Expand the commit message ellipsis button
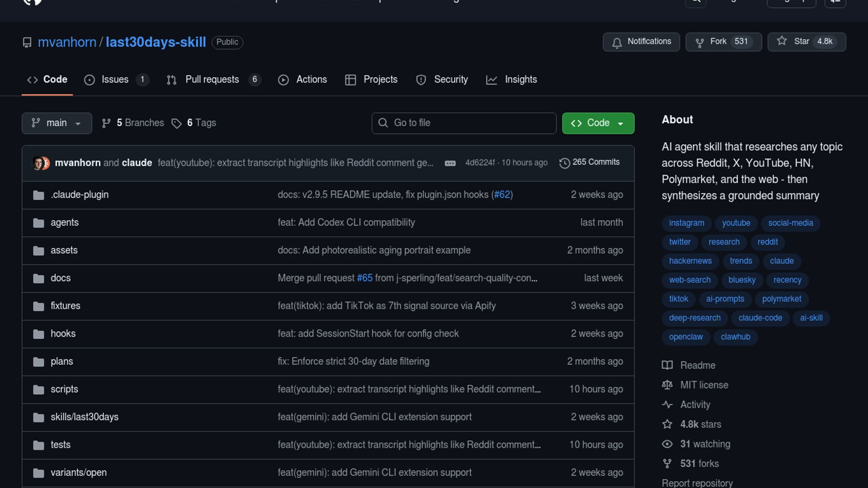Screen dimensions: 868x488 tap(450, 163)
